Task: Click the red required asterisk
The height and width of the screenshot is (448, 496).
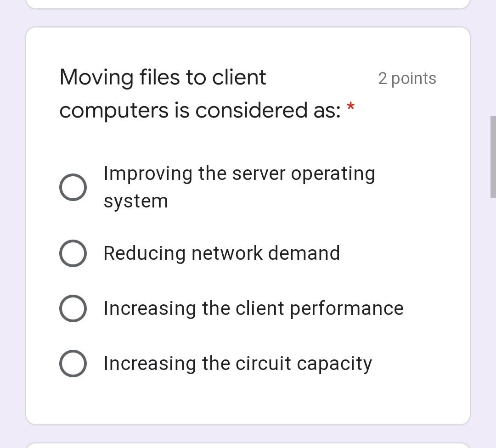Action: pos(351,107)
